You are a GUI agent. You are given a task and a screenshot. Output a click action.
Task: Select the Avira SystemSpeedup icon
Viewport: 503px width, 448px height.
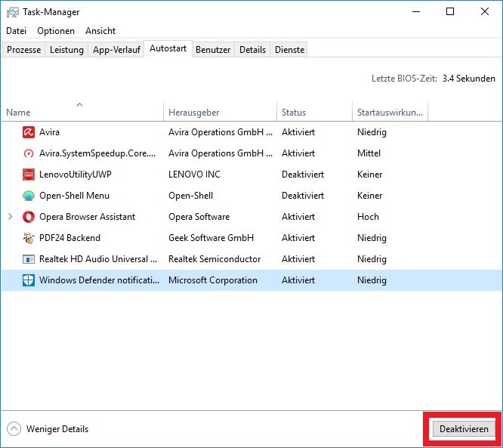29,153
